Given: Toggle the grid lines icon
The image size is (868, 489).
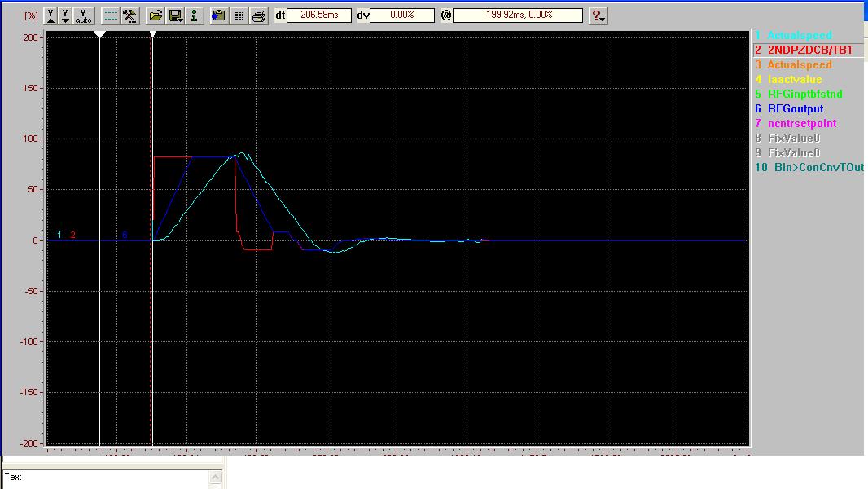Looking at the screenshot, I should pyautogui.click(x=111, y=15).
